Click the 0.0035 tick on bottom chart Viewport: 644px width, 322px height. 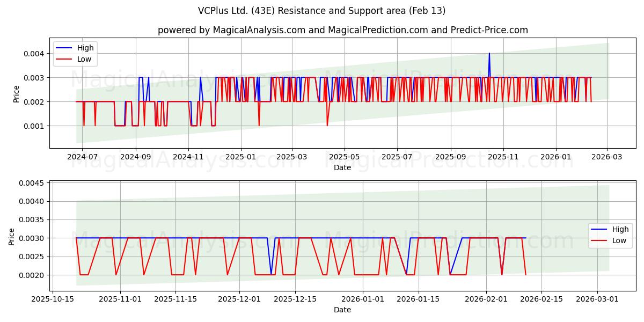tap(32, 220)
